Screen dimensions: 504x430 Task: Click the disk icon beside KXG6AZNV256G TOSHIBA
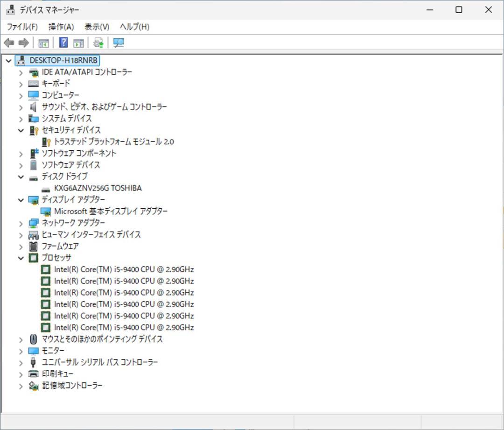[x=46, y=190]
